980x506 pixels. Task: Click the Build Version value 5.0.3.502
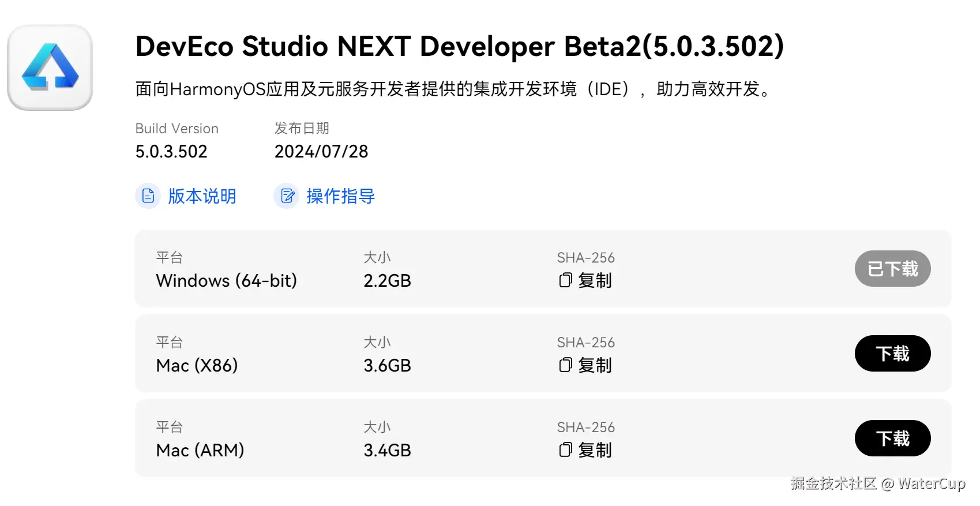click(x=171, y=152)
